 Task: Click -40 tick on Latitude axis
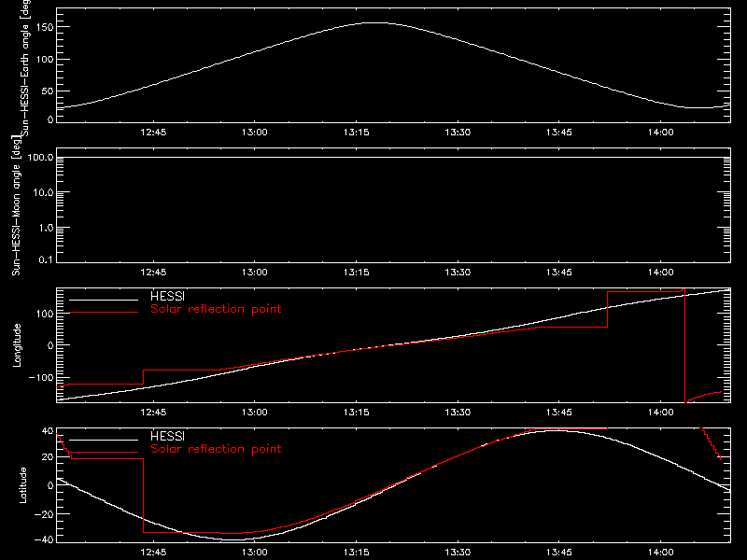(x=44, y=539)
